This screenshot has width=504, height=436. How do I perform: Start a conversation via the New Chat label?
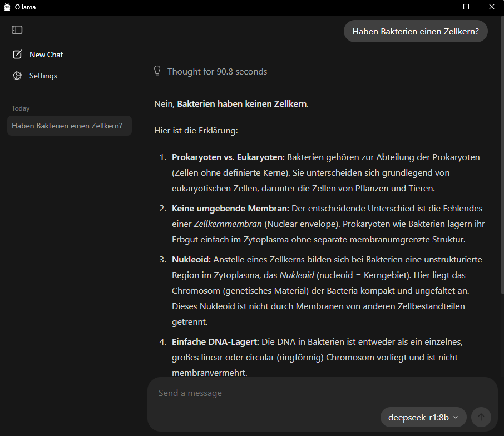(x=46, y=54)
